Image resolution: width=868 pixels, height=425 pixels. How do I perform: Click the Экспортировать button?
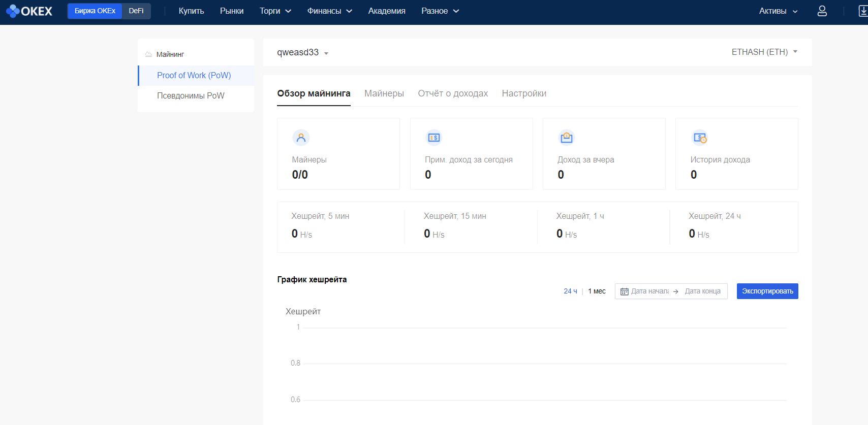coord(767,291)
